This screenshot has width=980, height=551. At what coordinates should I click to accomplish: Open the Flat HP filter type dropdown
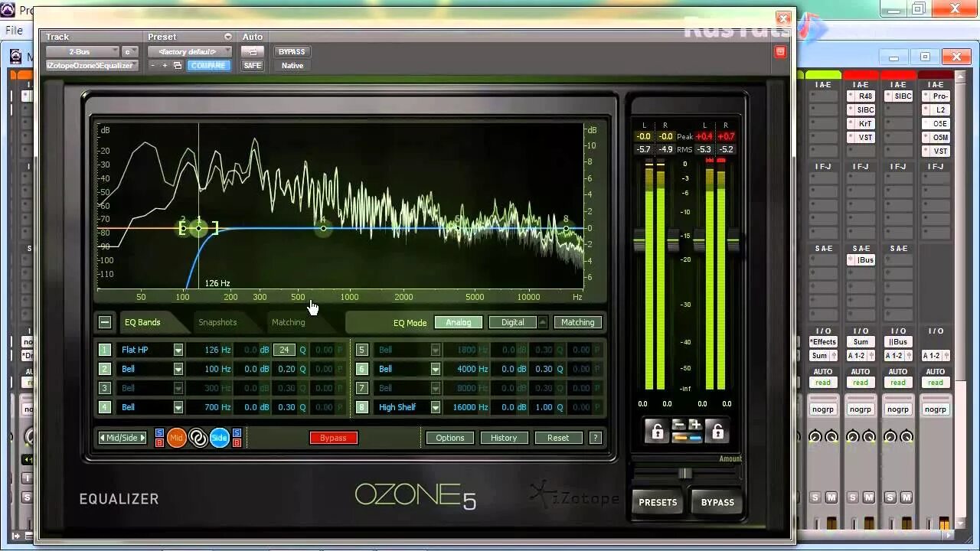[178, 350]
